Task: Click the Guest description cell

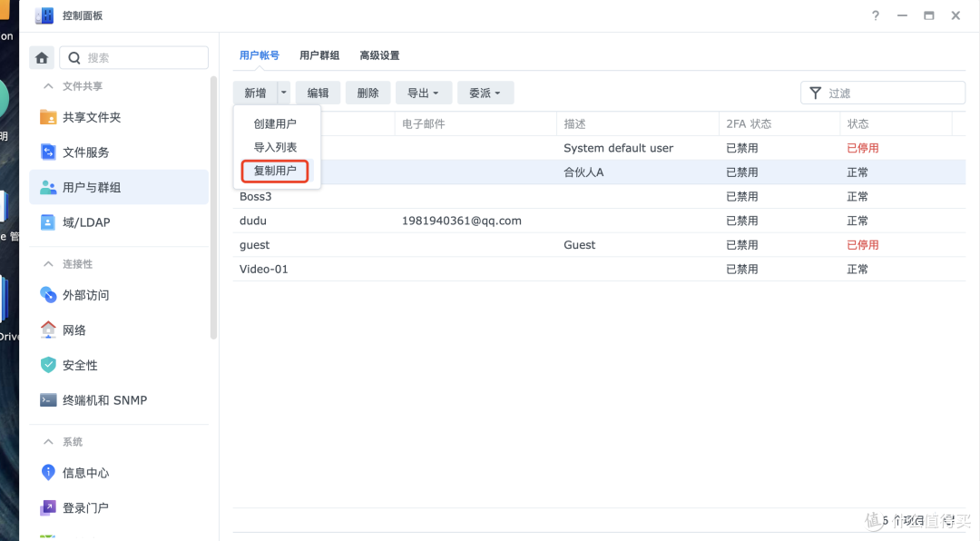Action: click(x=579, y=244)
